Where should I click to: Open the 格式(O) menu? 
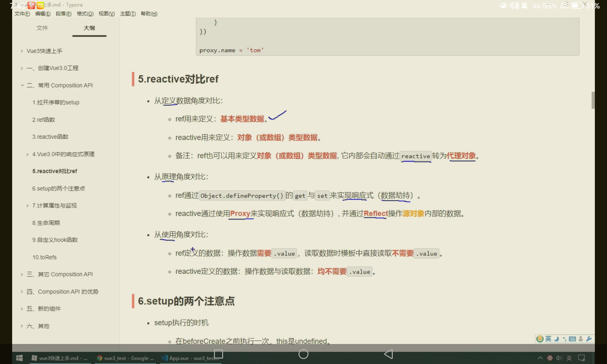point(85,14)
